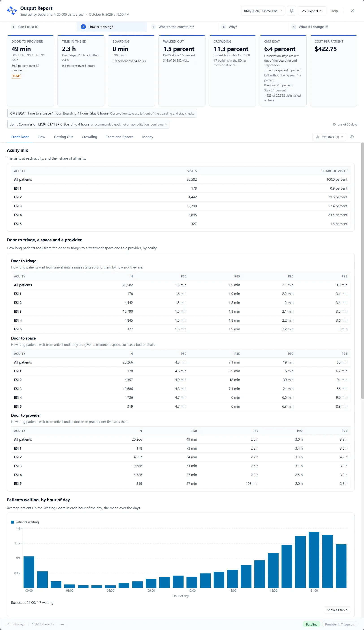Open the Help link
The width and height of the screenshot is (364, 630).
point(334,11)
